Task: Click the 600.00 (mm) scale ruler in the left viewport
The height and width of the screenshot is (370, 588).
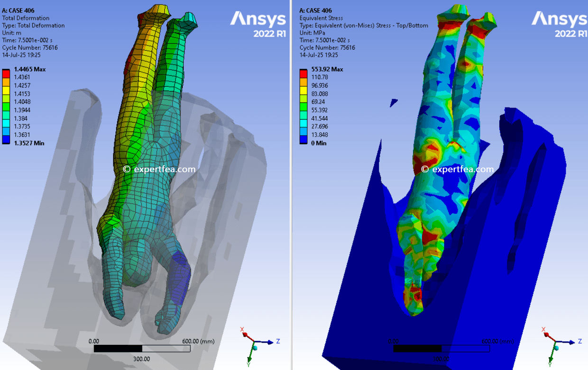Action: [x=142, y=347]
